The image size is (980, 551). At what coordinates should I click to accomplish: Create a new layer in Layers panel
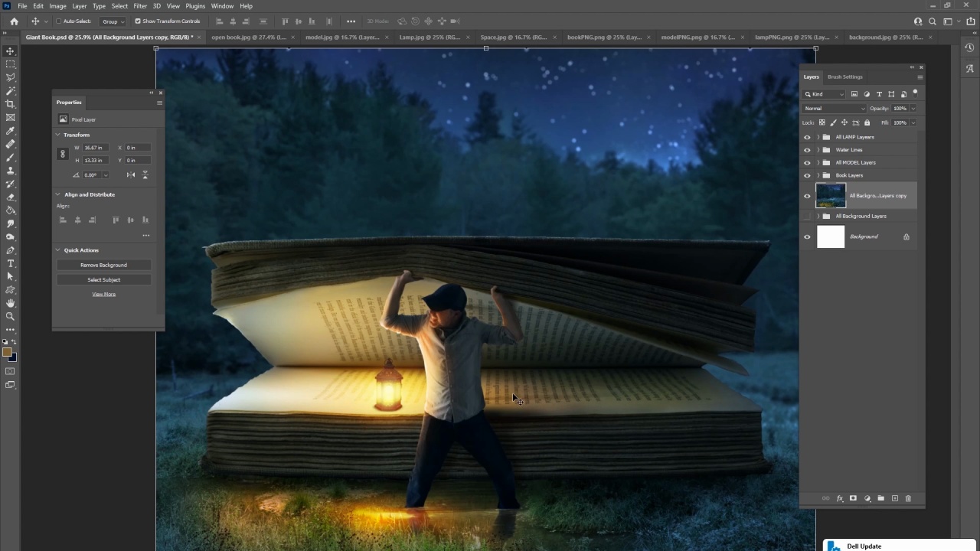(894, 498)
